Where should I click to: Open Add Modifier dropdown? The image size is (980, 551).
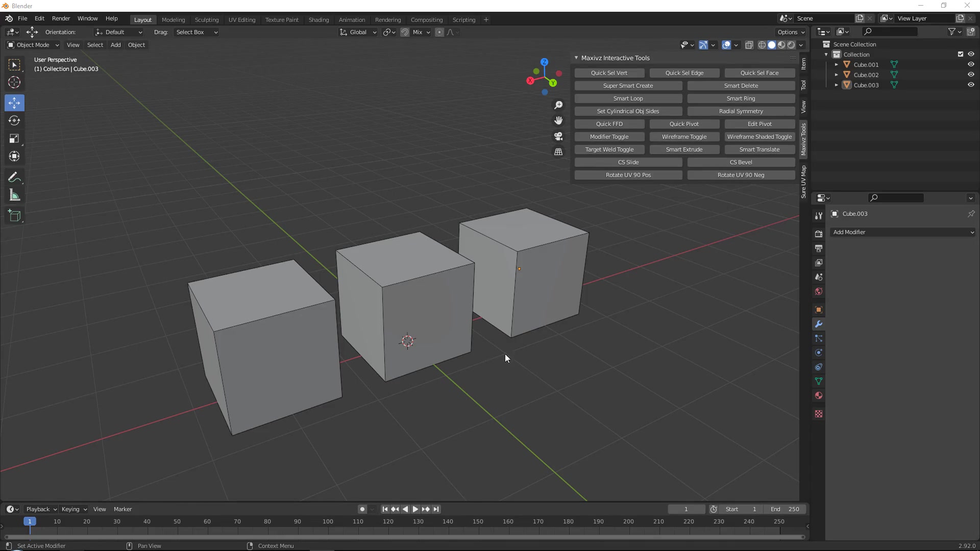(902, 233)
